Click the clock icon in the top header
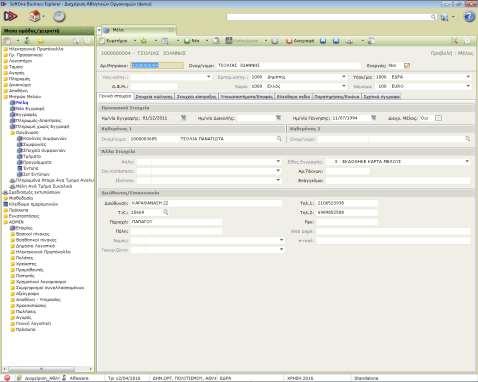Viewport: 478px width, 382px height. click(x=59, y=16)
